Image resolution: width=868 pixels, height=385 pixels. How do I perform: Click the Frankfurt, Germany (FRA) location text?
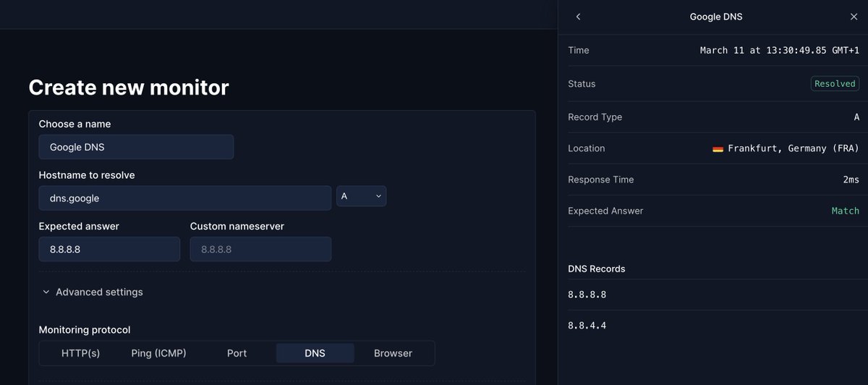point(793,148)
